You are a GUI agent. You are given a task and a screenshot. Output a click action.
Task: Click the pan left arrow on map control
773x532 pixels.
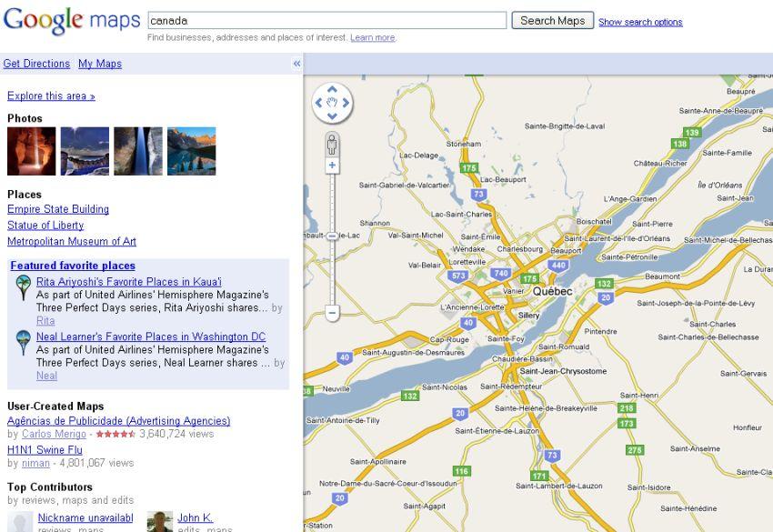[318, 103]
